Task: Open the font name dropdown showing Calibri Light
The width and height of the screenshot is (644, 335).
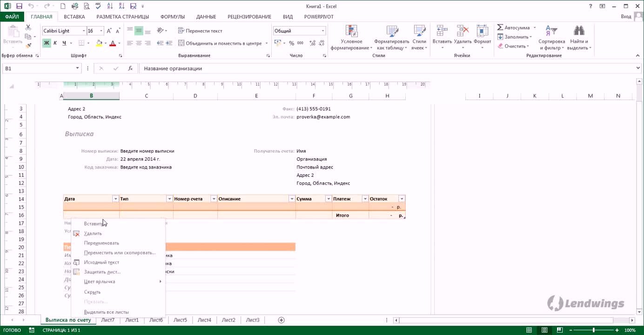Action: click(84, 31)
